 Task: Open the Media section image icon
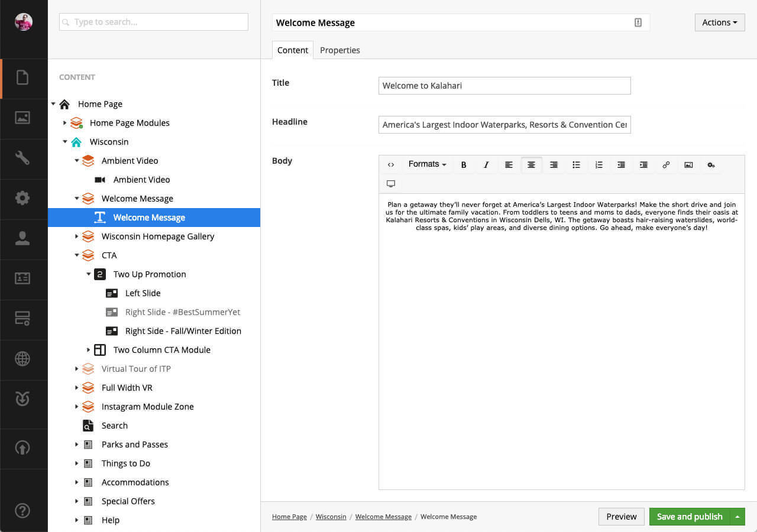[x=22, y=118]
